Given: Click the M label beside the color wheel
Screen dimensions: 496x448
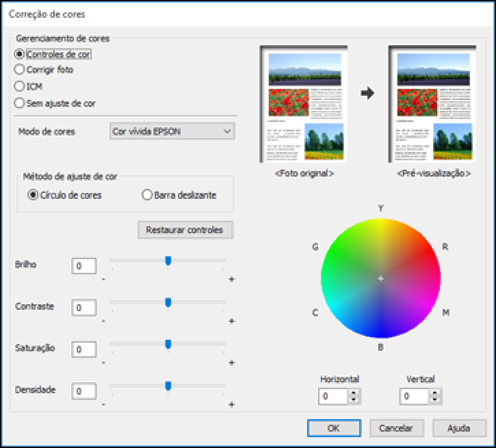Looking at the screenshot, I should (446, 313).
